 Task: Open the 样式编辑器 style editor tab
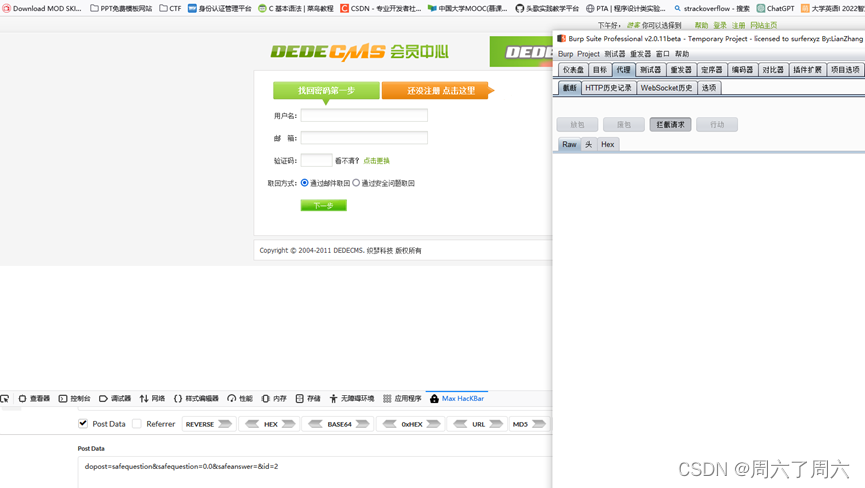[x=196, y=398]
